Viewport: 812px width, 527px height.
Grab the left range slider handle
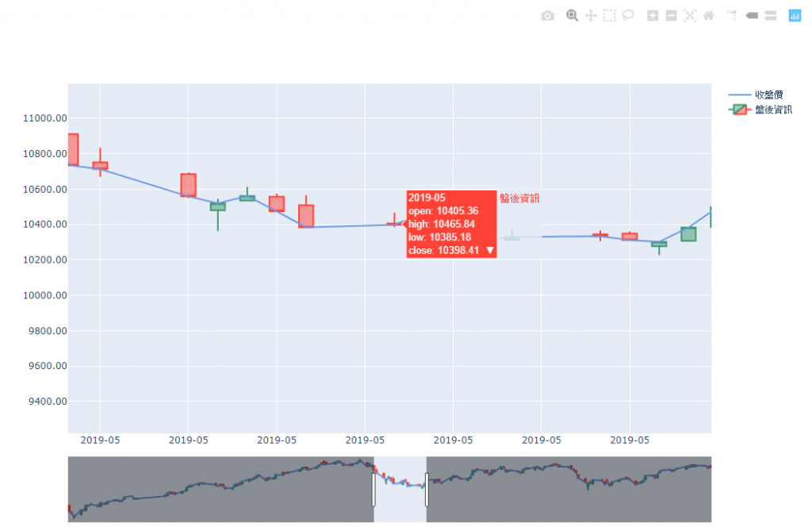coord(374,489)
